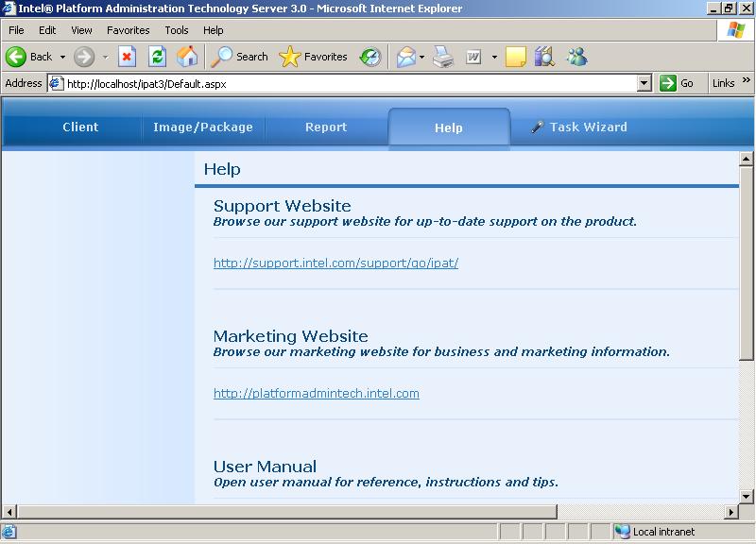The image size is (756, 544).
Task: Switch to the Report tab
Action: click(326, 127)
